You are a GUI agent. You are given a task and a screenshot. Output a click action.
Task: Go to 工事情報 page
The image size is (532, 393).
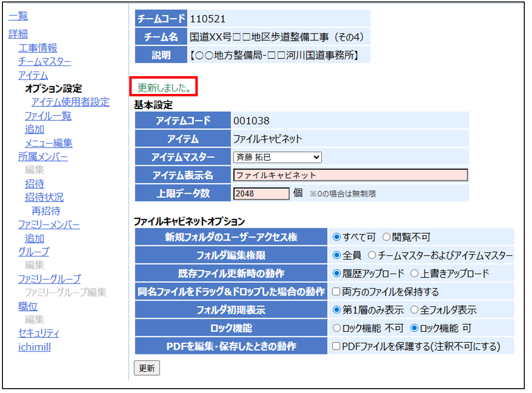tap(38, 48)
